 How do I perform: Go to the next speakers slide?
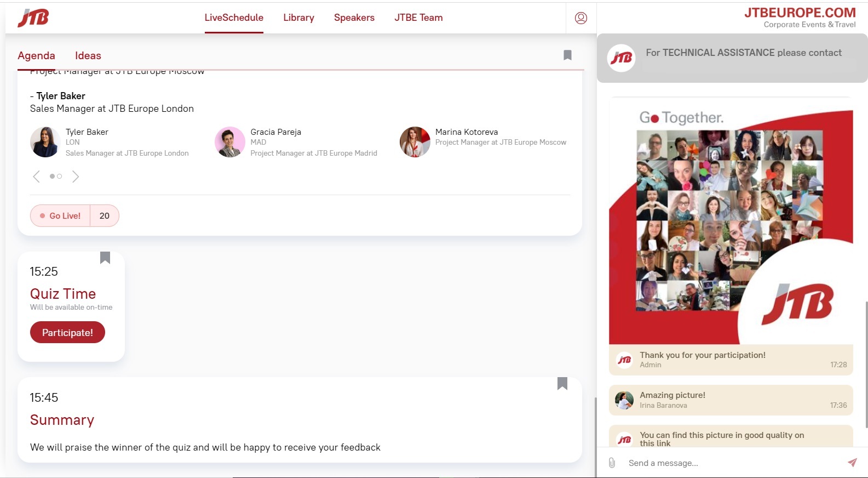coord(76,177)
